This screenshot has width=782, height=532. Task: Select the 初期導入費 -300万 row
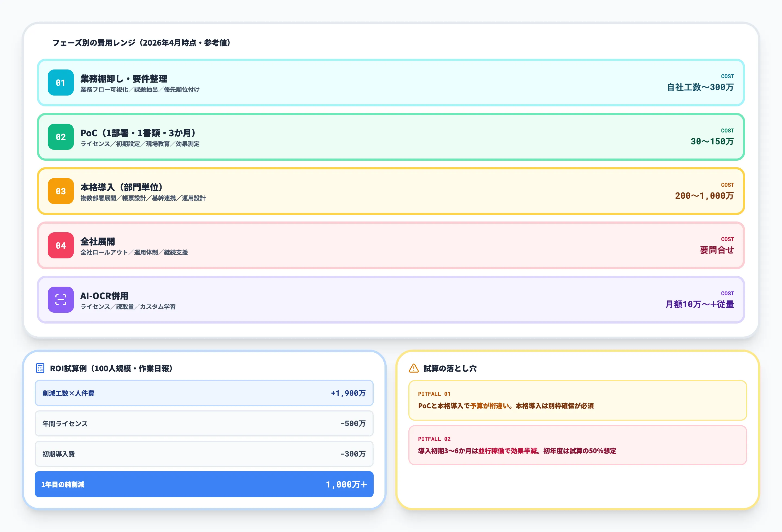click(204, 454)
